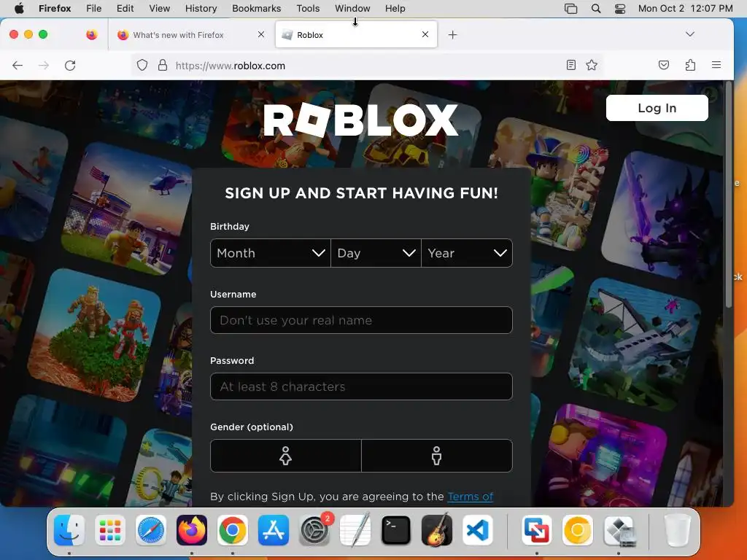The image size is (747, 560).
Task: Open the Extensions puzzle icon
Action: [690, 65]
